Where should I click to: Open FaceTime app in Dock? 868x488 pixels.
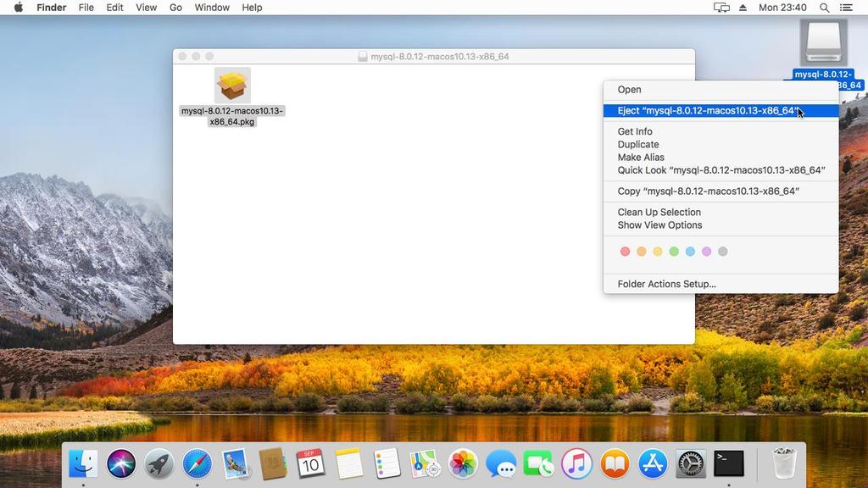pos(538,463)
